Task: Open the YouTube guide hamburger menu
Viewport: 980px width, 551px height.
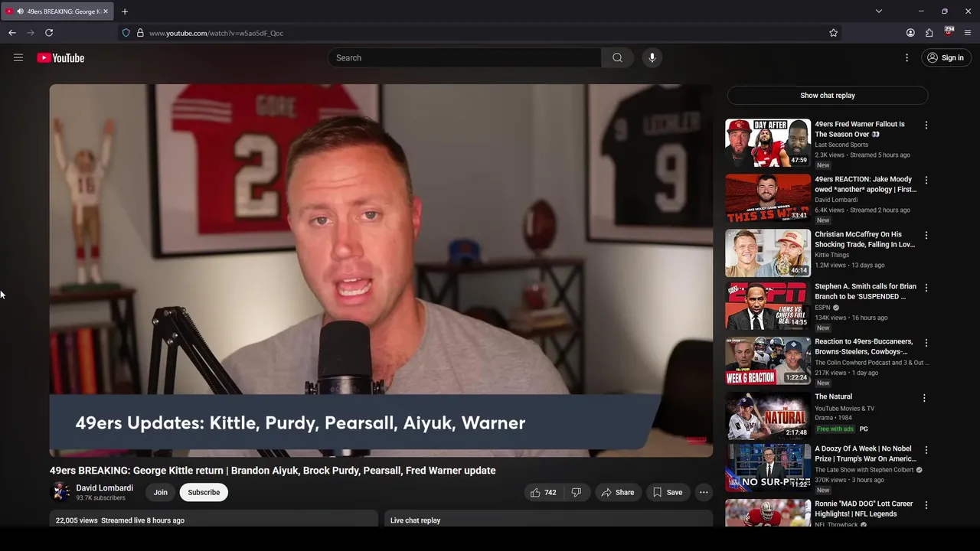Action: 18,57
